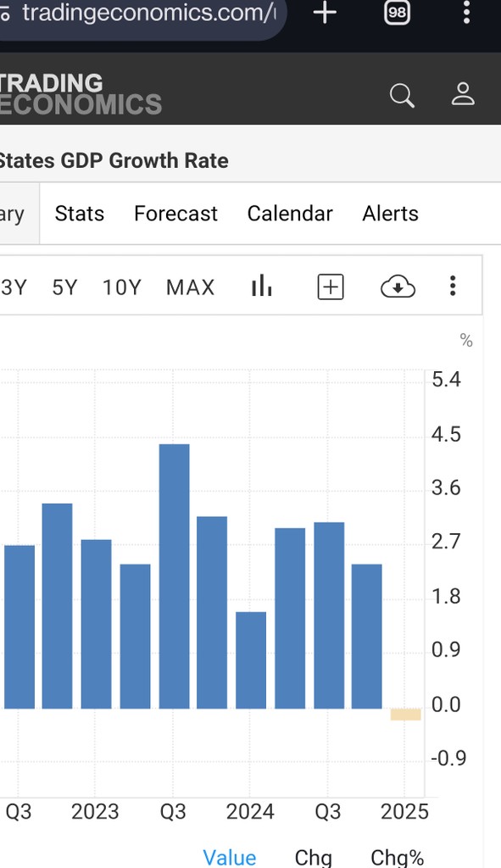The width and height of the screenshot is (501, 868).
Task: Open Trading Economics search icon
Action: [x=402, y=95]
